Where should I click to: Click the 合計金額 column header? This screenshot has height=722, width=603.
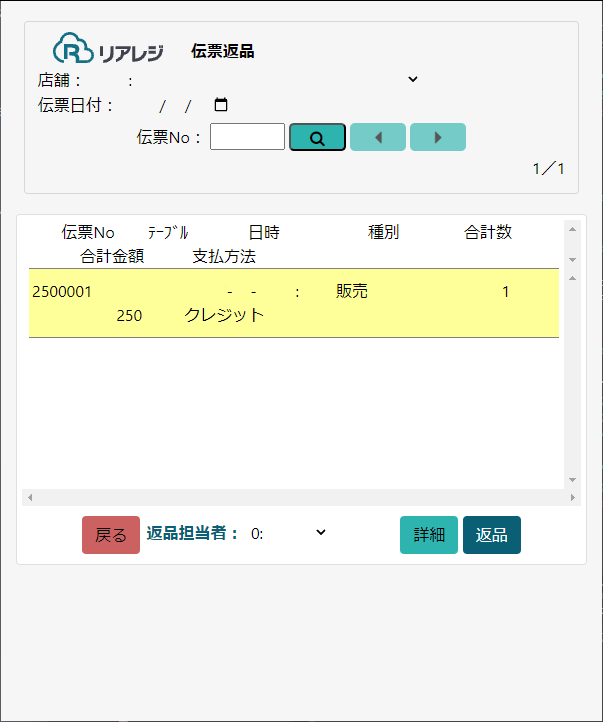point(112,257)
